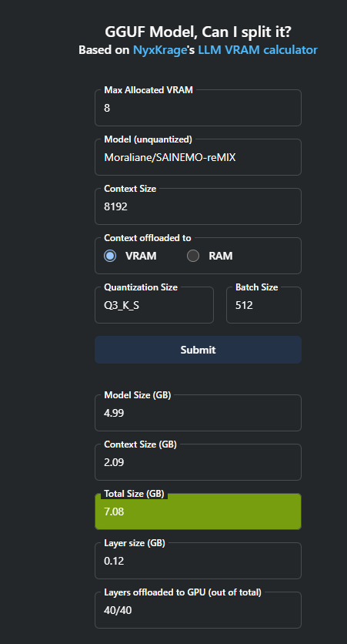Viewport: 347px width, 644px height.
Task: Focus the Max Allocated VRAM field
Action: (x=198, y=108)
